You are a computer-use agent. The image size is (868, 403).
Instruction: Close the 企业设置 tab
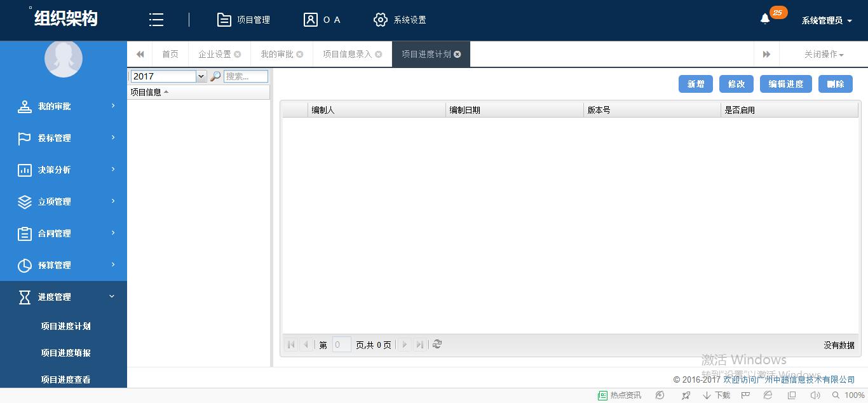[238, 55]
